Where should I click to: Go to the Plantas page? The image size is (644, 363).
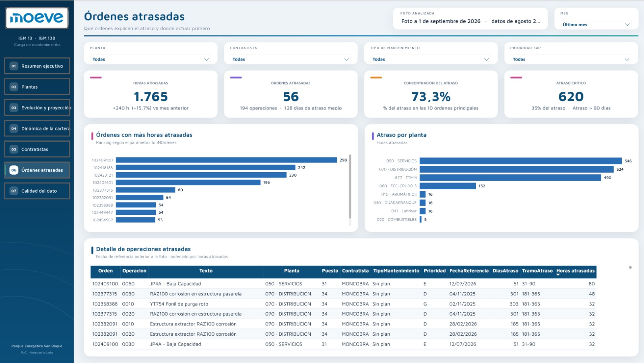[37, 87]
